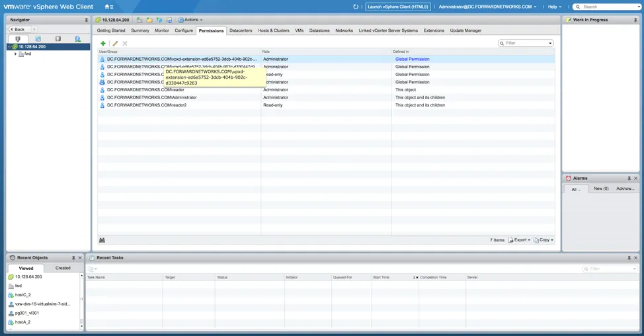This screenshot has width=644, height=336.
Task: Switch to the Monitor tab
Action: [162, 30]
